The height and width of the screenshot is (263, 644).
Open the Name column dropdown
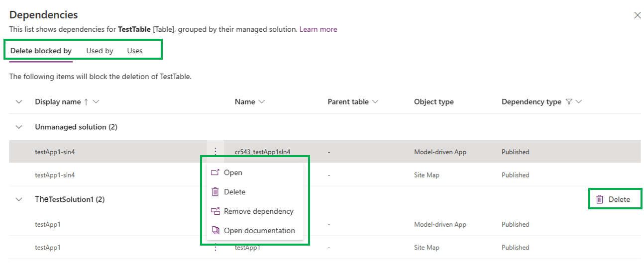(262, 102)
